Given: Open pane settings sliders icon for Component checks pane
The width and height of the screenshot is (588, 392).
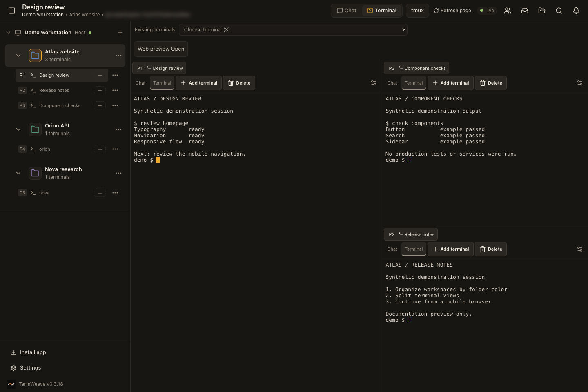Looking at the screenshot, I should pos(580,83).
